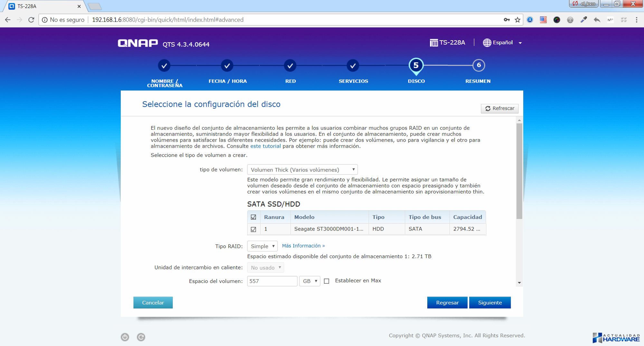Click the power icon at bottom left

(x=125, y=337)
